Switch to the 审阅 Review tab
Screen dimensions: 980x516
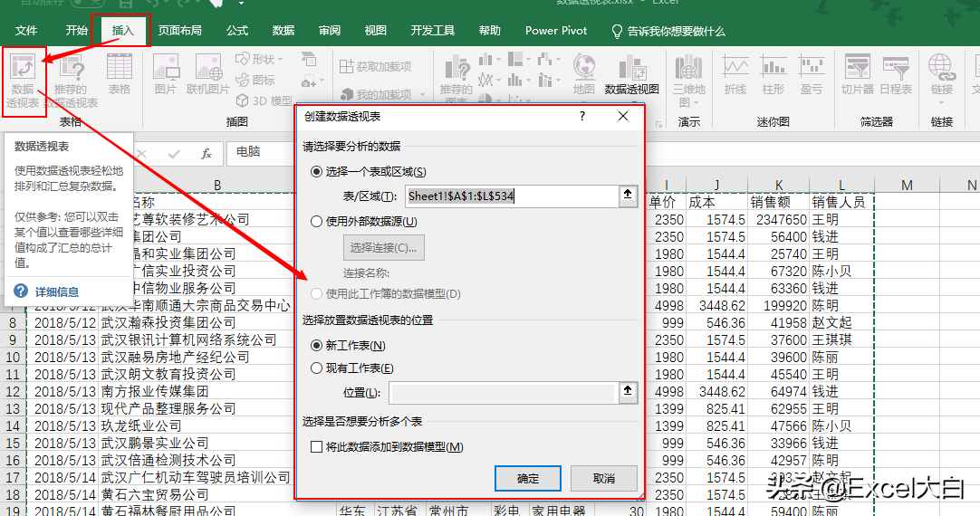pos(330,31)
